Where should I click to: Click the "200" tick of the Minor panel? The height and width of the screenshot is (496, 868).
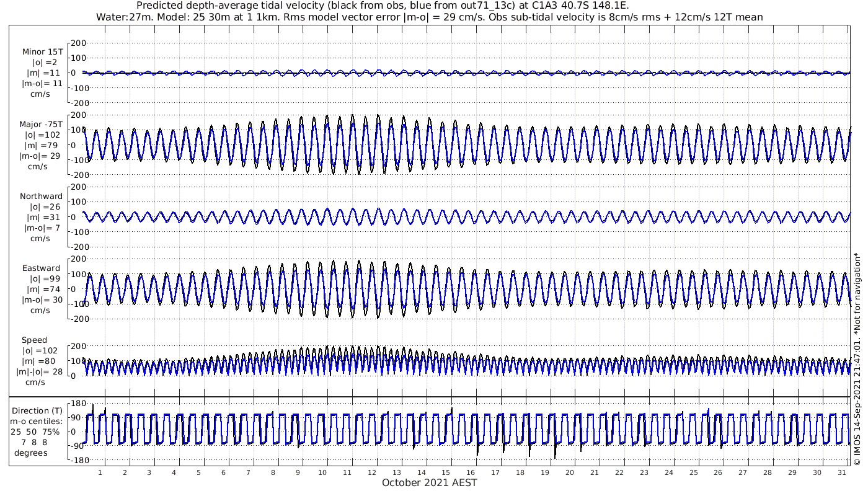click(x=78, y=43)
